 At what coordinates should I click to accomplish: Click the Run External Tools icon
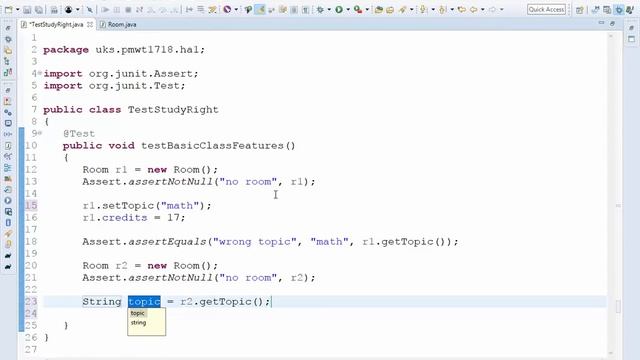(x=358, y=9)
